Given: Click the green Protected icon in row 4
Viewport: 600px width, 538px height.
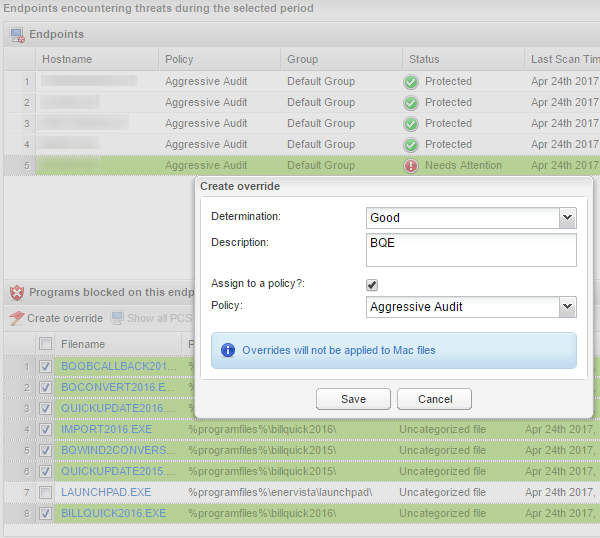Looking at the screenshot, I should [411, 145].
